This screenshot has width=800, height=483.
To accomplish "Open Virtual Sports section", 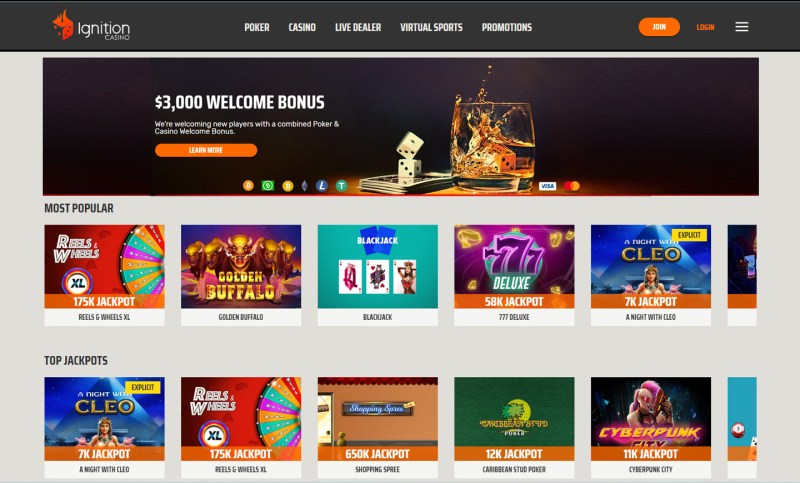I will 431,28.
